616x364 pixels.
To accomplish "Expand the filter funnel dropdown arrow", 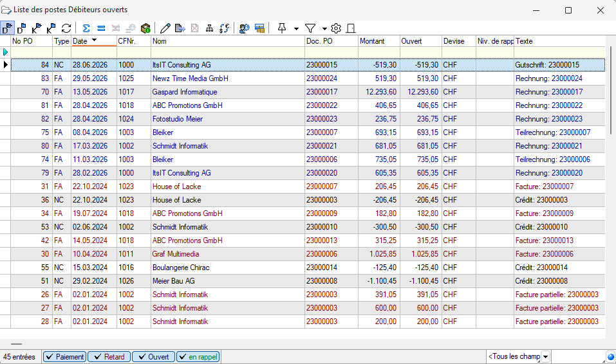I will pos(324,28).
